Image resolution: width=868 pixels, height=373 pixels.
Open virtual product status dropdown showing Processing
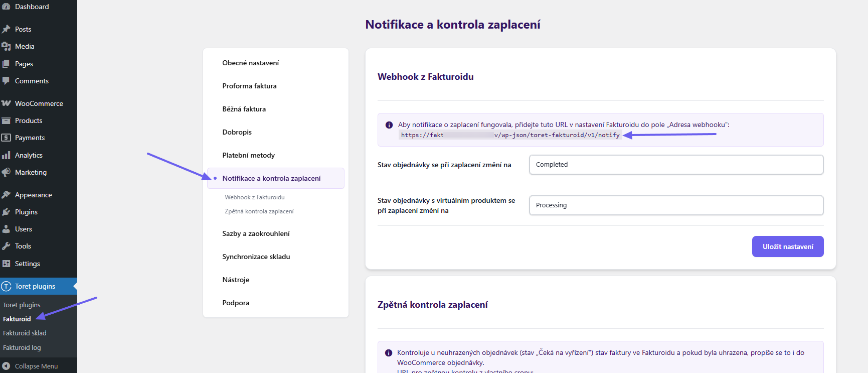676,205
